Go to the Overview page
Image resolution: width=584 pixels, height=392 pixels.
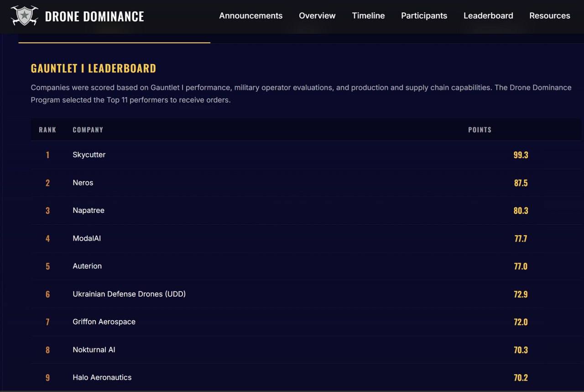point(317,15)
